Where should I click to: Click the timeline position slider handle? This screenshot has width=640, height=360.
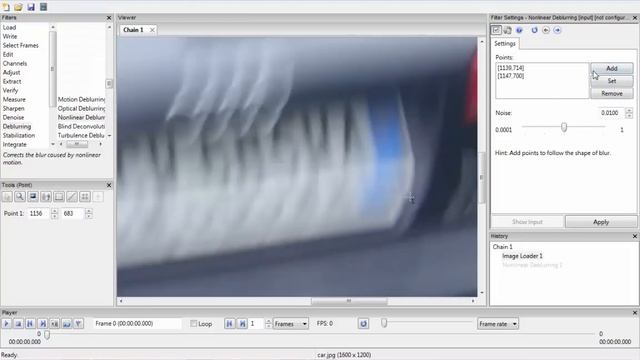tap(47, 335)
